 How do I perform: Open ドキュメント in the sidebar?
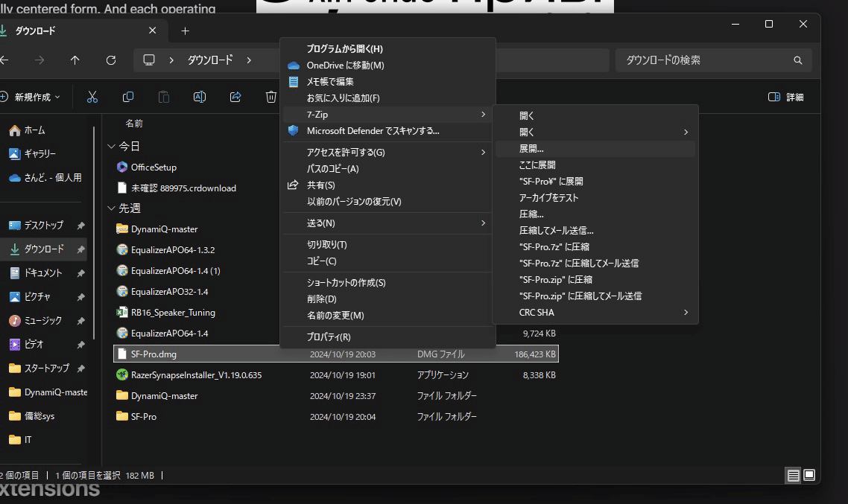[42, 272]
